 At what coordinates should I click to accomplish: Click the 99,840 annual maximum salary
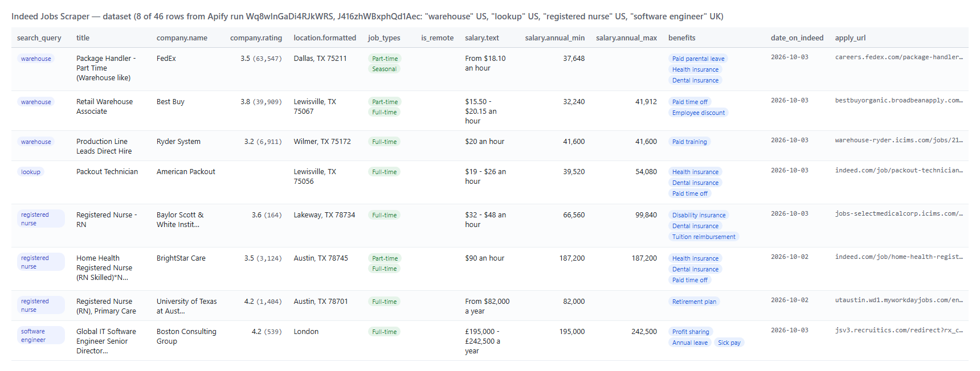pos(646,215)
